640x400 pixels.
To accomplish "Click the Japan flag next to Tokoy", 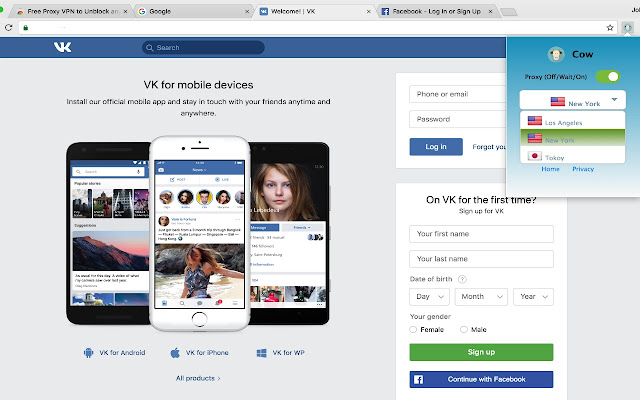I will pyautogui.click(x=535, y=156).
